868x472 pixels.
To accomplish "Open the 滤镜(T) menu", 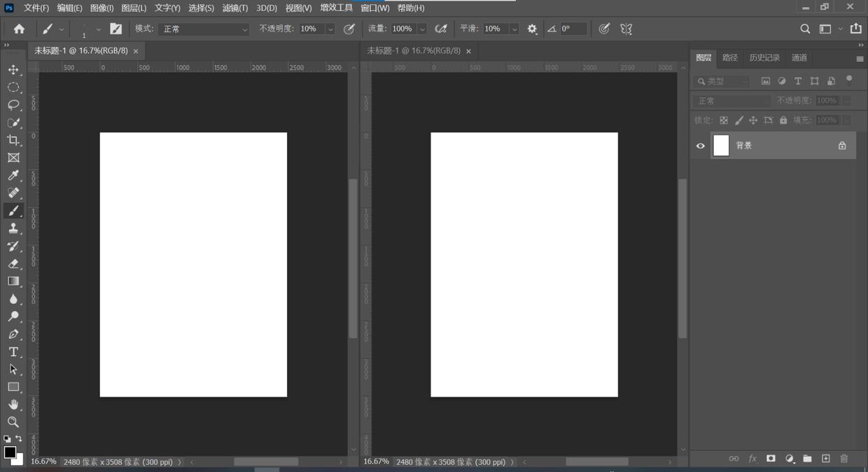I will click(x=234, y=8).
